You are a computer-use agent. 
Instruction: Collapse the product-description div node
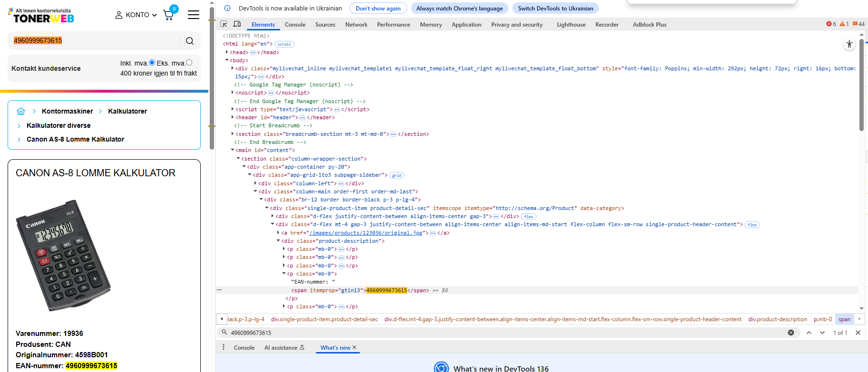[x=278, y=241]
